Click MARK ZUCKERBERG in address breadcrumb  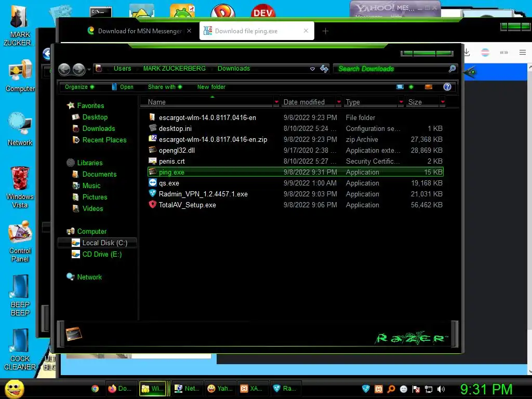pos(175,69)
